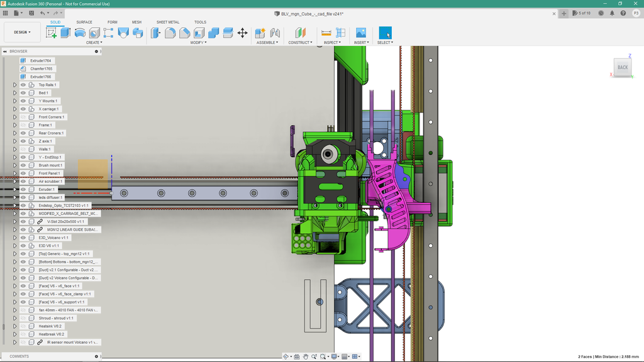Select the Fillet tool in the Modify group
This screenshot has width=644, height=362.
pos(171,33)
